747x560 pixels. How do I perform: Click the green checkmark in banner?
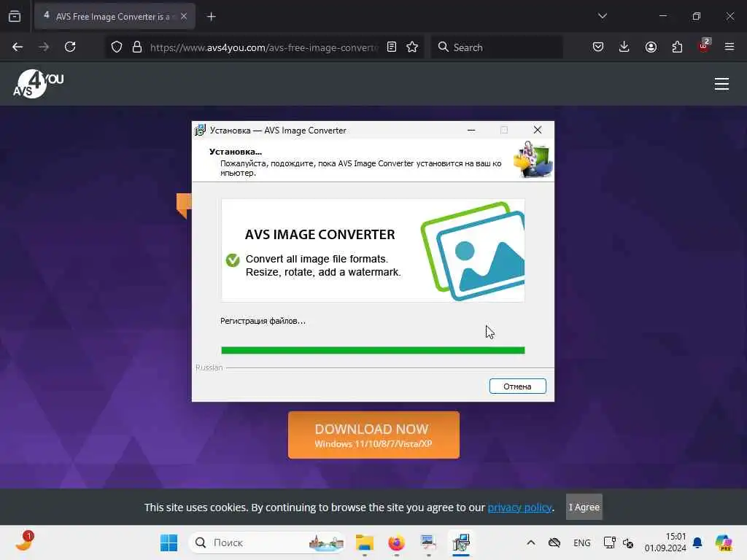[x=233, y=260]
